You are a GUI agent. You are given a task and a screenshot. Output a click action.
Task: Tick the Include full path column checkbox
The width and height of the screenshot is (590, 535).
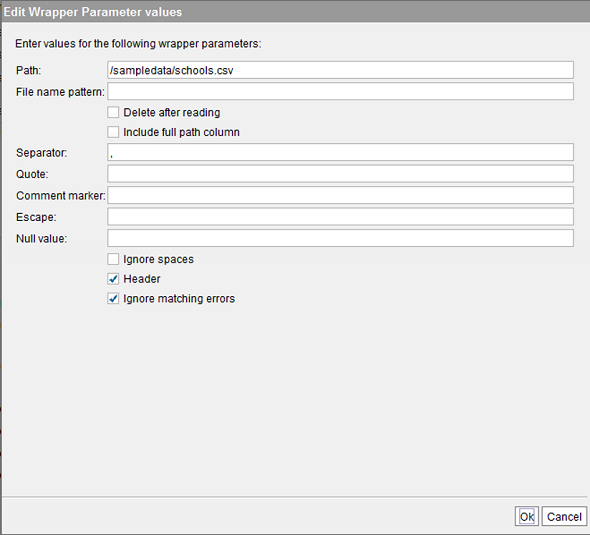pyautogui.click(x=113, y=132)
